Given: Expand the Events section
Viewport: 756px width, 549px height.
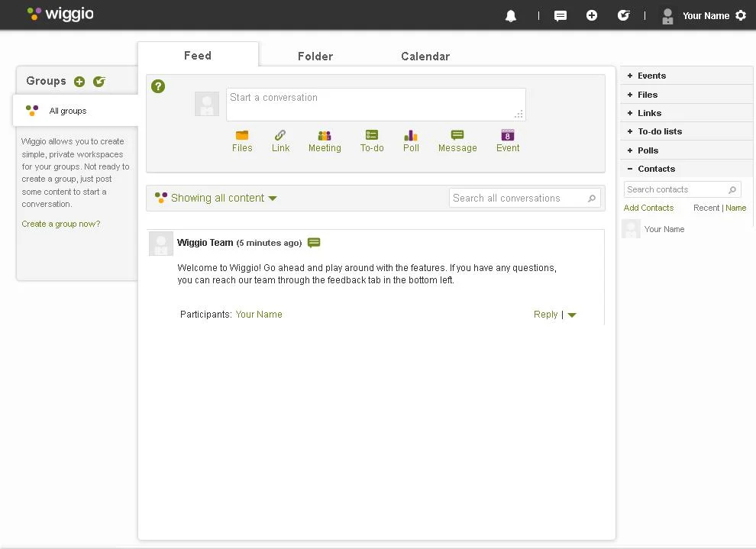Looking at the screenshot, I should 686,76.
